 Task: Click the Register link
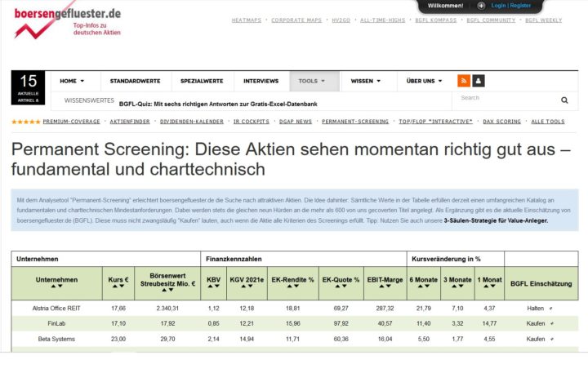tap(520, 6)
